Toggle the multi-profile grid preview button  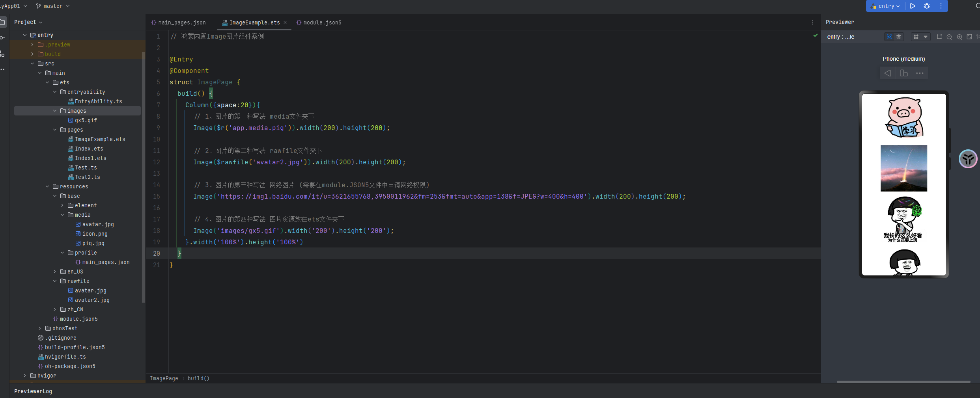[916, 37]
